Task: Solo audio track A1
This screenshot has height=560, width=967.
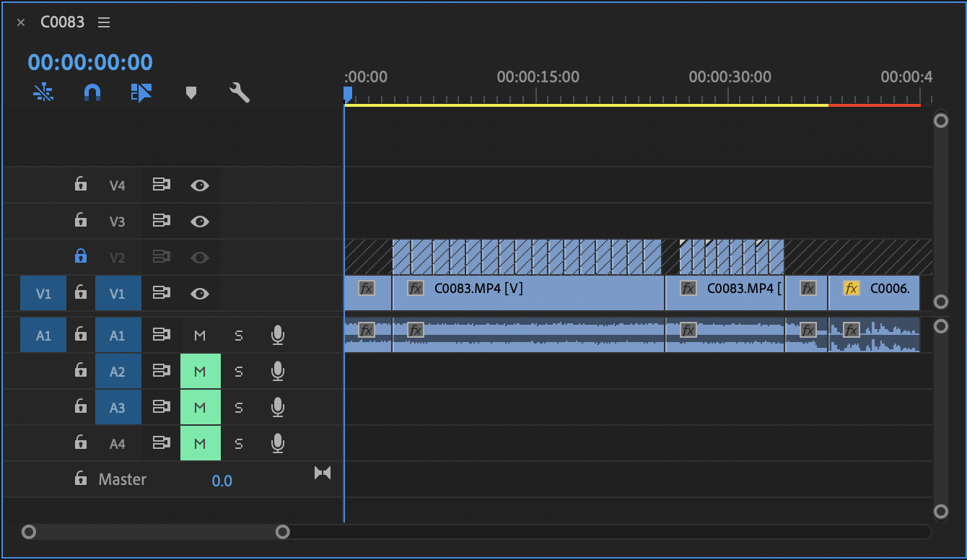Action: (x=239, y=336)
